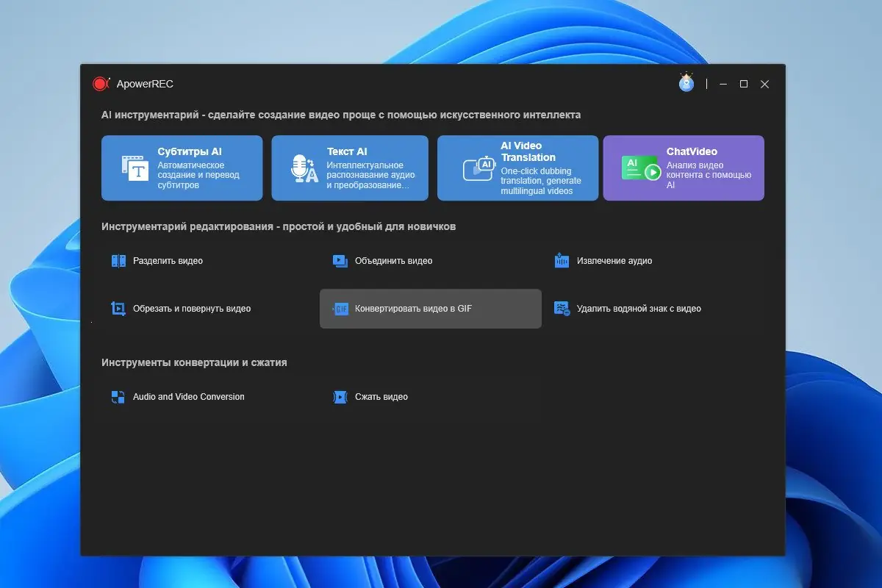
Task: Select Обрезать и повернуть видео label
Action: coord(192,309)
